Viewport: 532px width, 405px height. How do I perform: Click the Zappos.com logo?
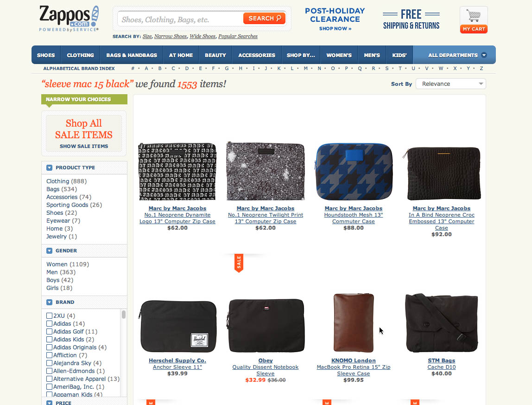(x=69, y=19)
